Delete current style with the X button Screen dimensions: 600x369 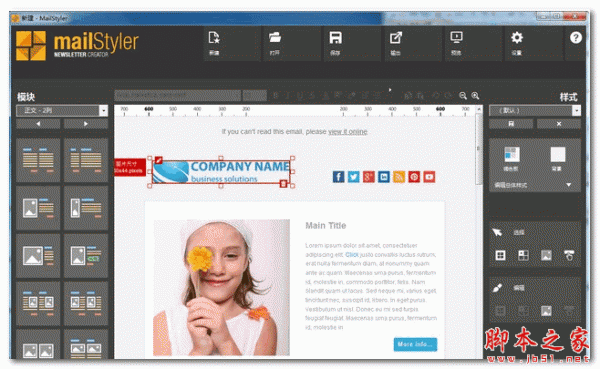tap(559, 124)
